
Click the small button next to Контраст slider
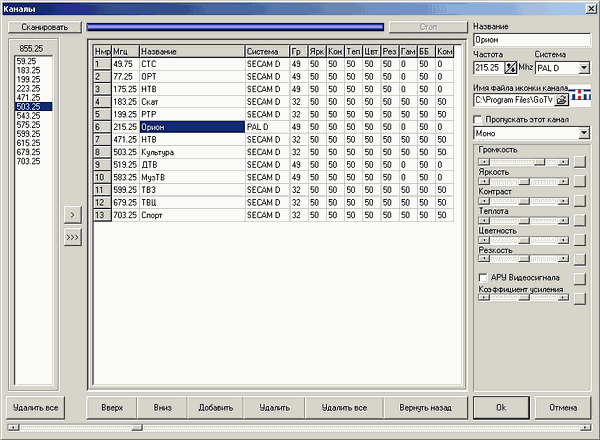point(580,200)
